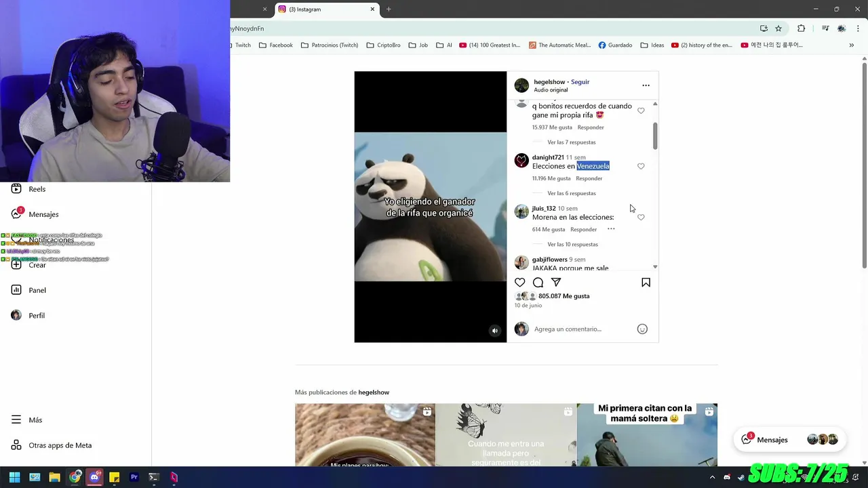
Task: Open the 'Mis planes para hoy' reel thumbnail
Action: tap(365, 434)
